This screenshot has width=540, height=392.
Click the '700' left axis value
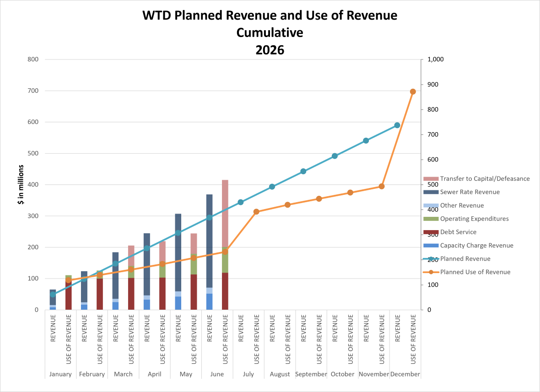point(33,91)
